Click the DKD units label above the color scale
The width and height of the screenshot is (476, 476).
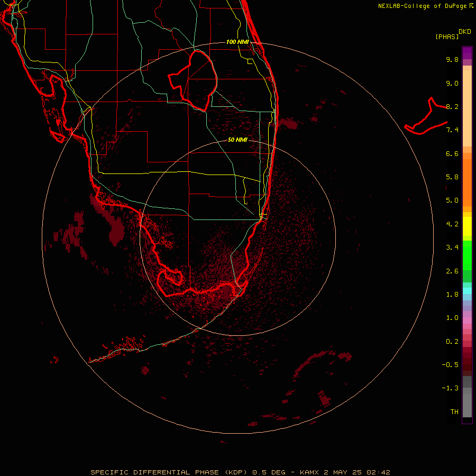[465, 32]
